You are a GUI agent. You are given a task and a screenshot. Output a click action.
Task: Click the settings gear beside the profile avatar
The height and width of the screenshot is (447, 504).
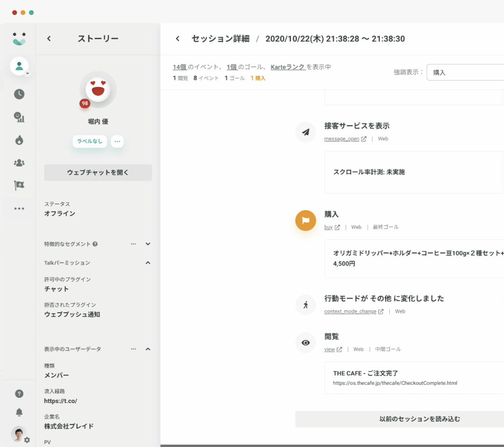27,440
